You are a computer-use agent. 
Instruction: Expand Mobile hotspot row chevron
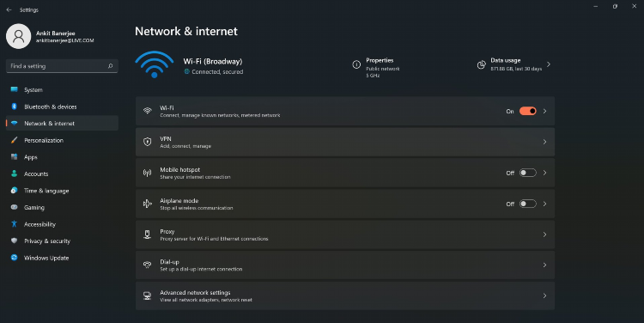(545, 173)
